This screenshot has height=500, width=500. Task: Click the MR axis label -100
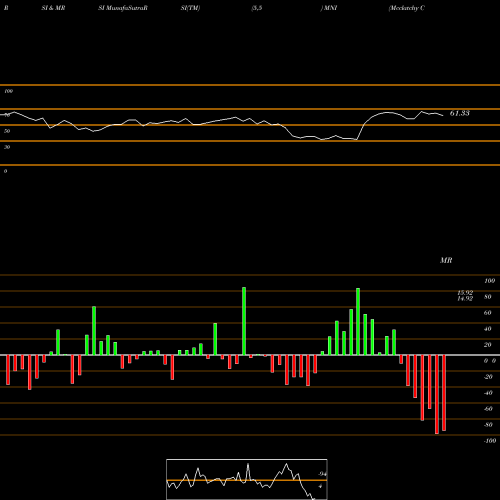490,441
